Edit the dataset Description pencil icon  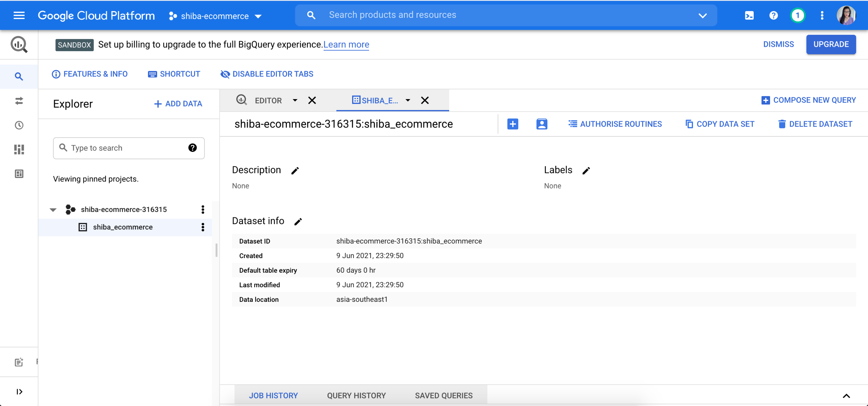295,171
